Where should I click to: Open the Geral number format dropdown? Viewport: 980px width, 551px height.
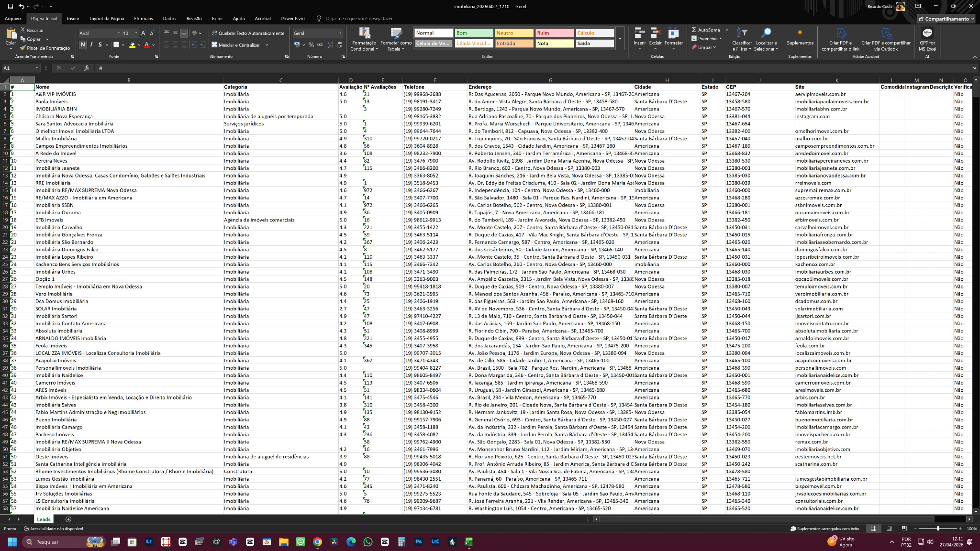click(x=340, y=33)
